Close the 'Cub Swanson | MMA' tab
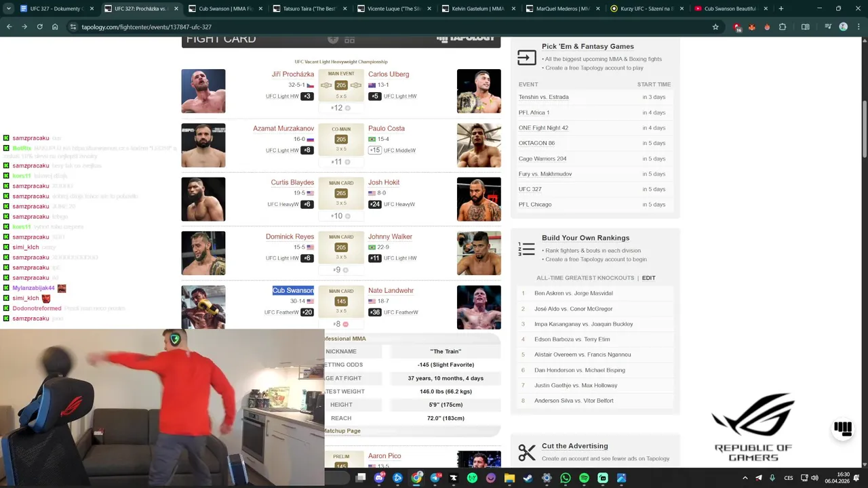Screen dimensions: 868x488 point(260,9)
